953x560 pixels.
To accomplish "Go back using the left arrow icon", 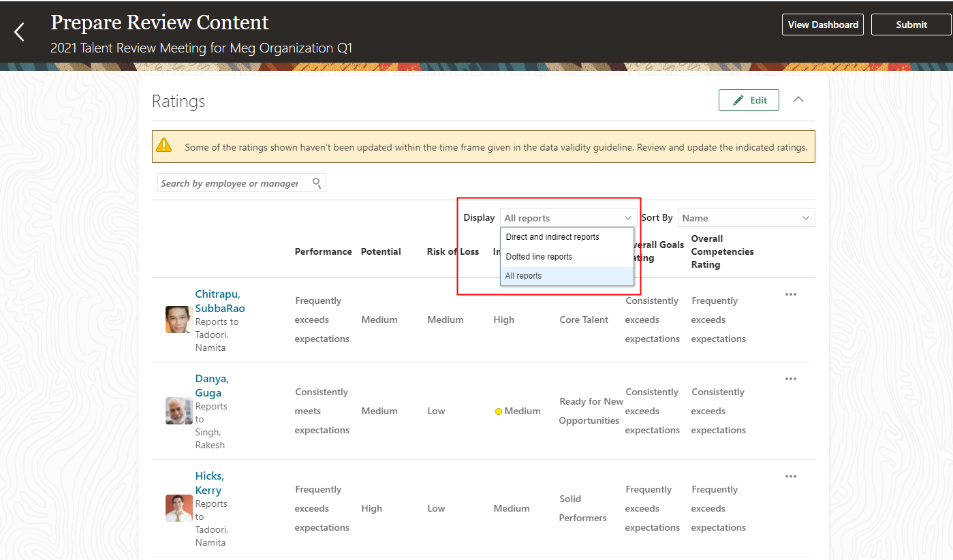I will [x=19, y=31].
